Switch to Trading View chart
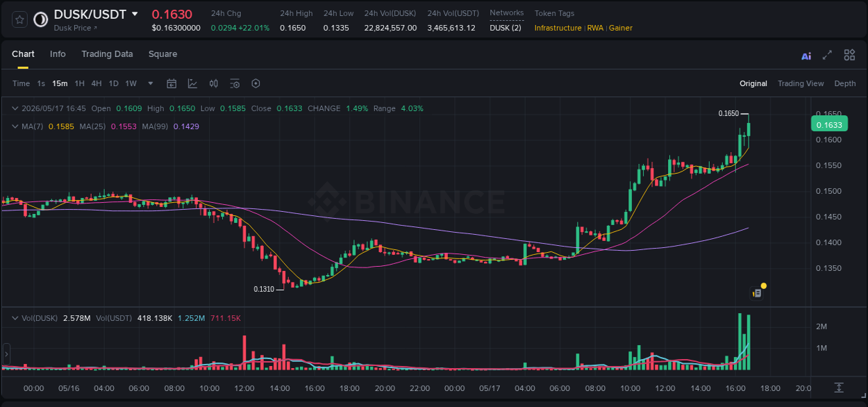Viewport: 868px width, 407px height. coord(801,83)
